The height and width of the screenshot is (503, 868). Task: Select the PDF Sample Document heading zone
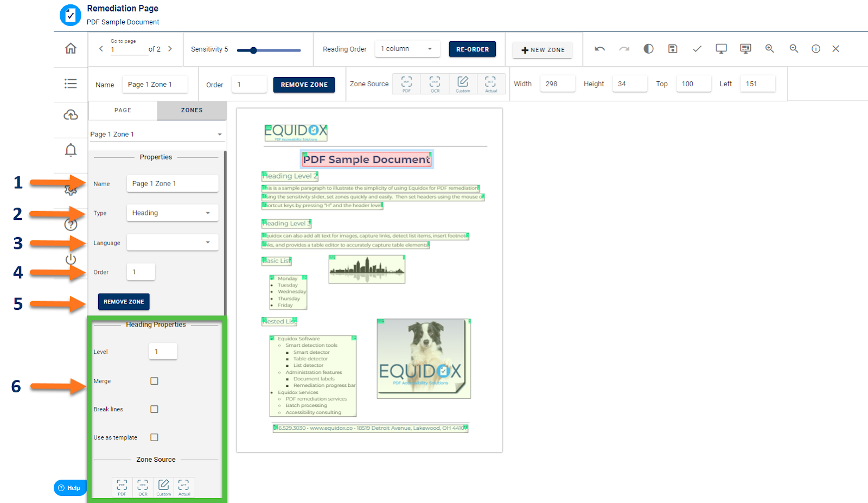(x=367, y=159)
